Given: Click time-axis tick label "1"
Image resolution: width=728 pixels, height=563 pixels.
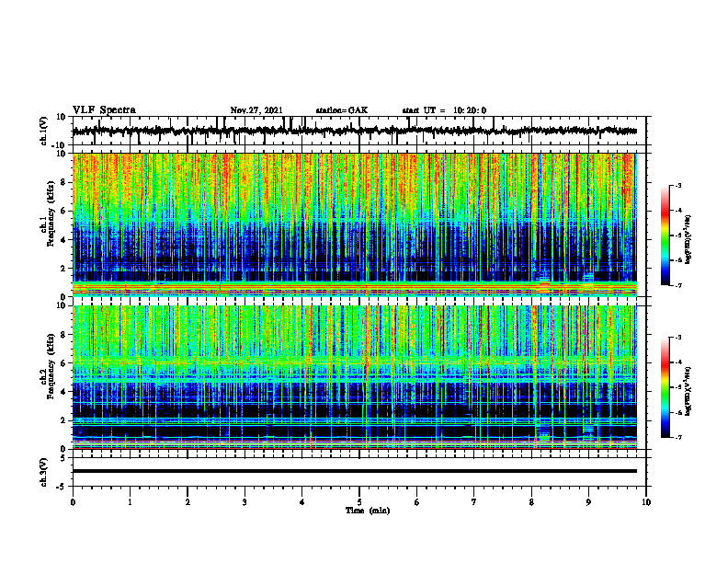Looking at the screenshot, I should click(130, 502).
